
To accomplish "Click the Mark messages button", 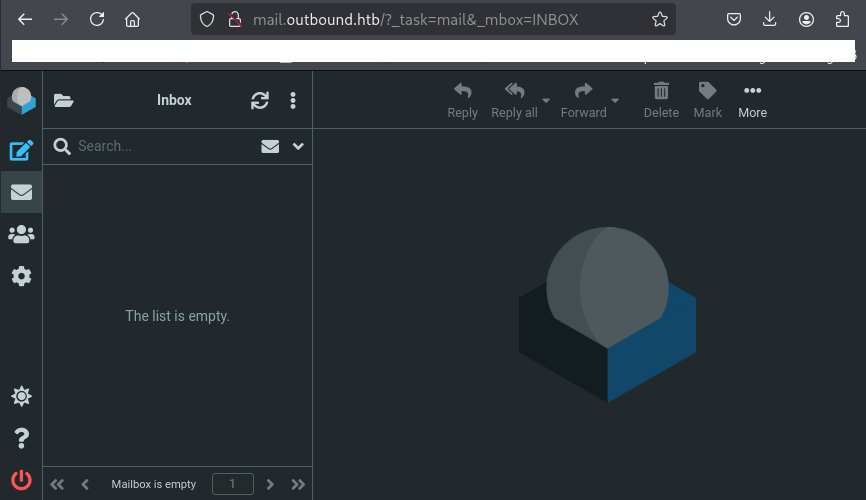I will [707, 100].
